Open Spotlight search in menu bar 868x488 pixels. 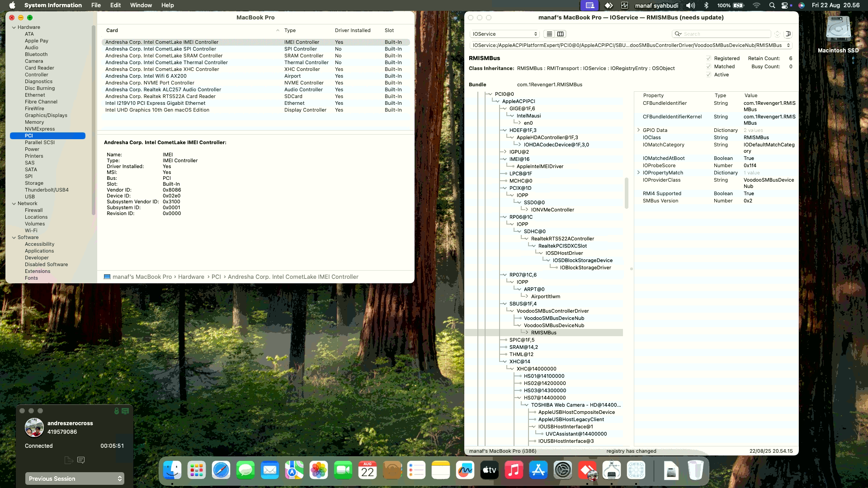point(772,5)
